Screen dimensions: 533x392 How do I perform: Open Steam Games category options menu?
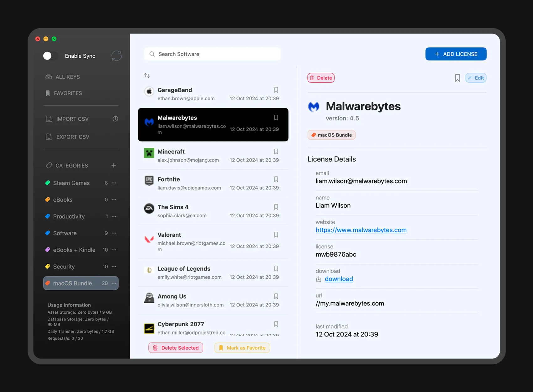(x=114, y=183)
